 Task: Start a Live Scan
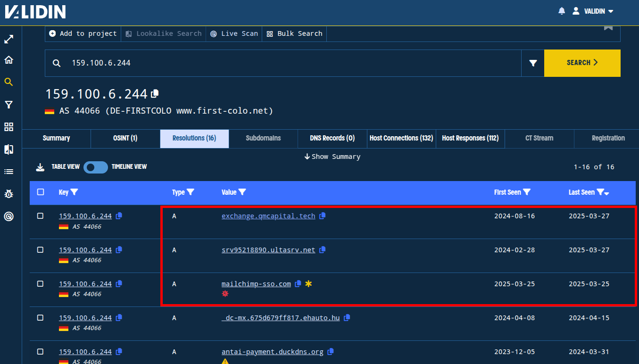[234, 33]
